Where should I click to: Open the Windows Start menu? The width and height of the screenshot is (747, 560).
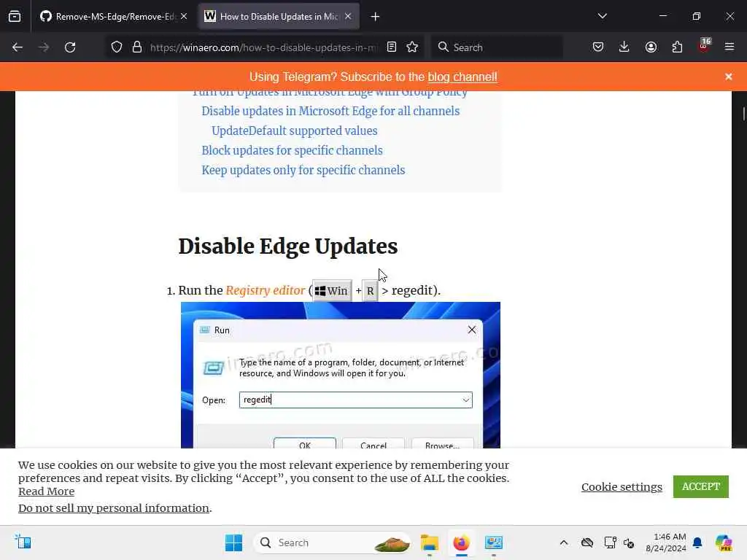coord(233,542)
